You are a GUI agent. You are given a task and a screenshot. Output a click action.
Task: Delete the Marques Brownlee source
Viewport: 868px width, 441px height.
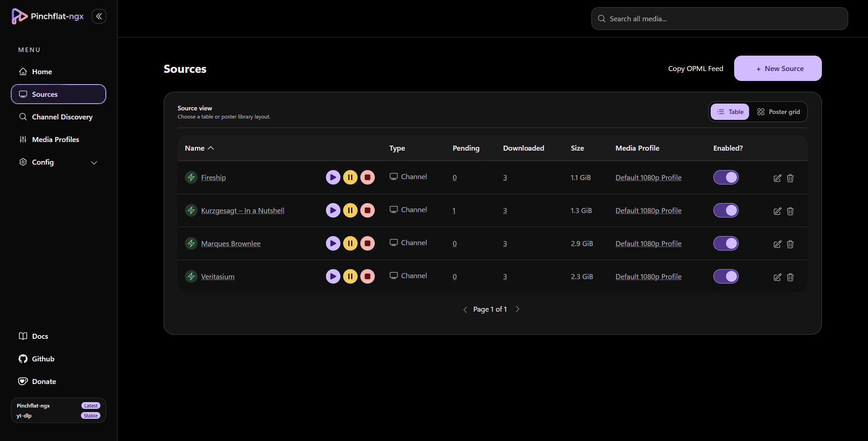point(790,244)
